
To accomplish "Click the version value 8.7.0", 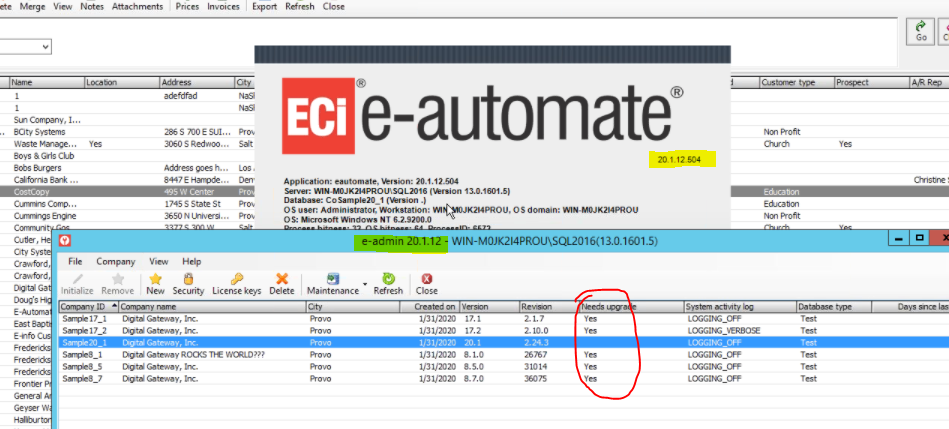I will (473, 379).
